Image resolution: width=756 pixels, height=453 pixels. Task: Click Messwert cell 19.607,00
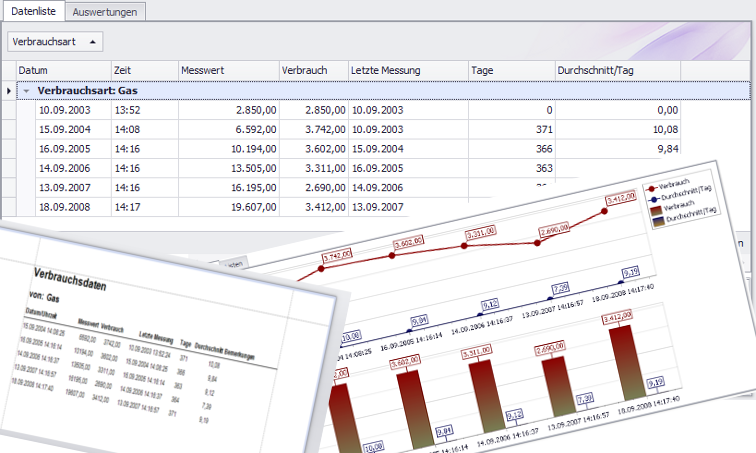coord(229,207)
